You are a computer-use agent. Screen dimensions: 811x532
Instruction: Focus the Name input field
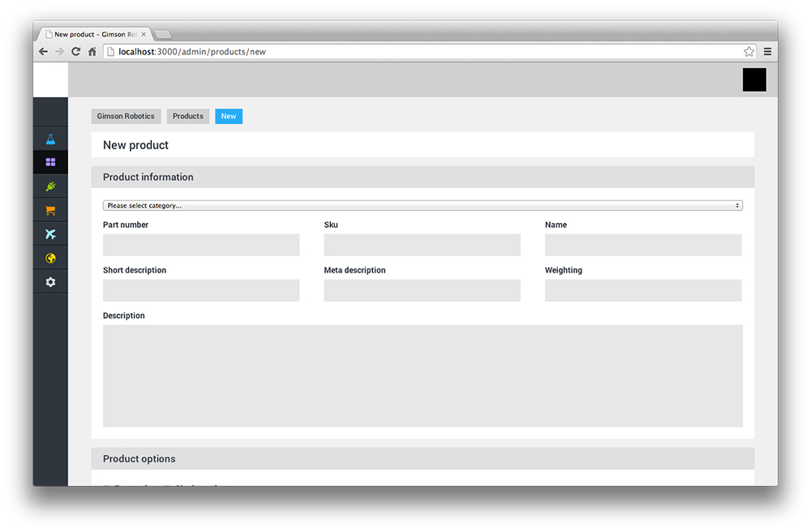[643, 245]
